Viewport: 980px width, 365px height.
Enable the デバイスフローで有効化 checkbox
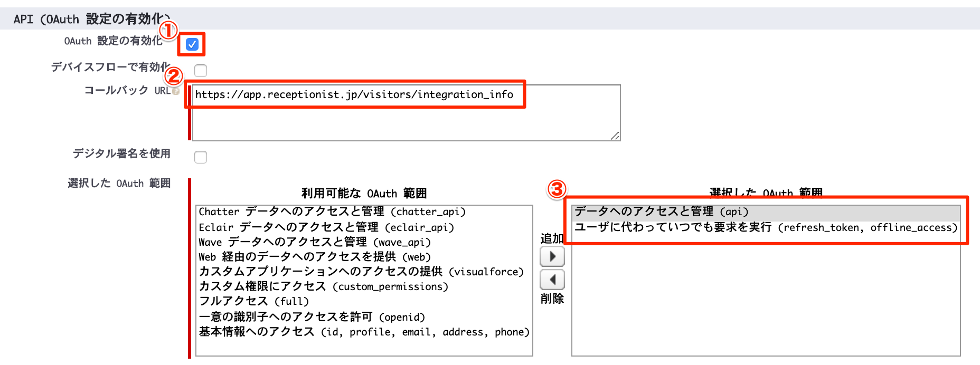pos(201,70)
